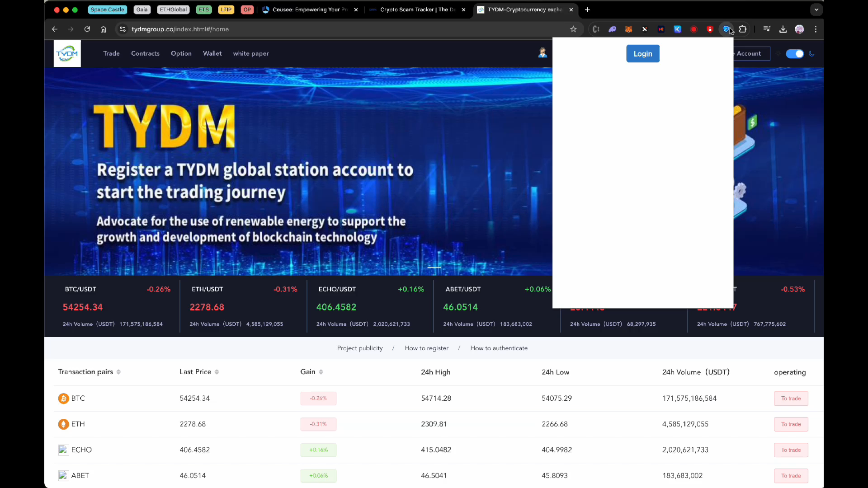
Task: View site information icon in address bar
Action: click(x=123, y=29)
